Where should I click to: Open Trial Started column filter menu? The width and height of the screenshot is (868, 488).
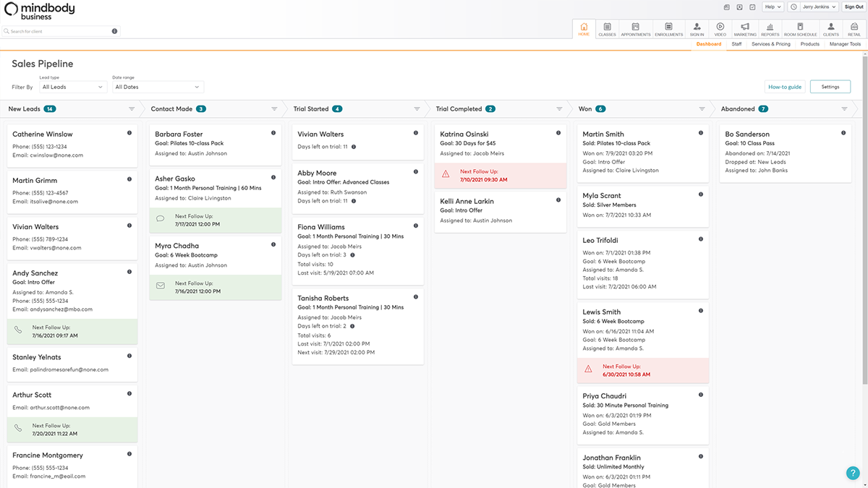coord(417,109)
